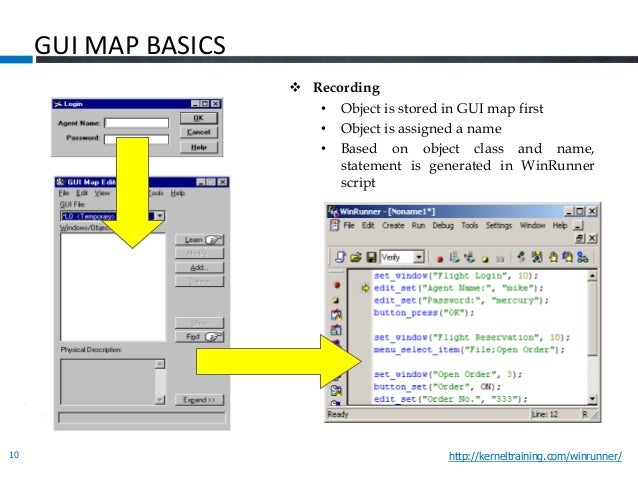Click the script pane vertical scrollbar thumb
638x479 pixels.
point(592,319)
